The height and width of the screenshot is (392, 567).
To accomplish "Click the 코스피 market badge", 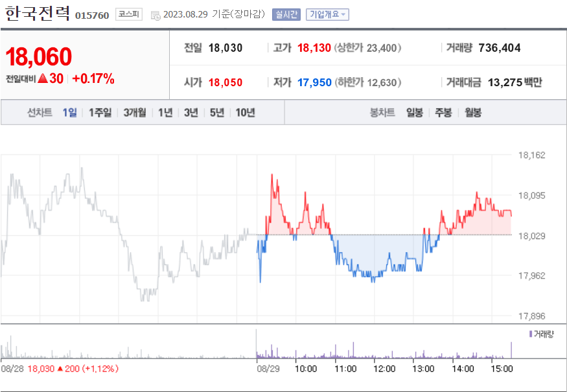I will pyautogui.click(x=129, y=14).
